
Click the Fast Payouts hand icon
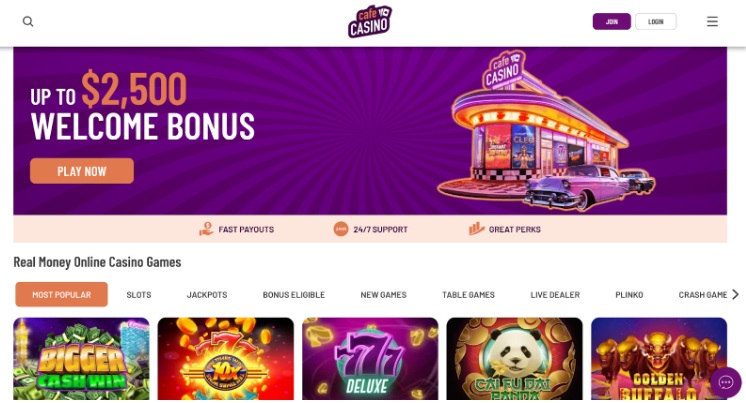(206, 229)
